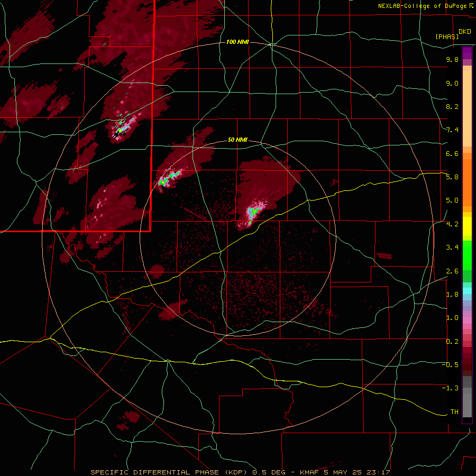Select the 5.8 value on the color scale

tap(452, 177)
